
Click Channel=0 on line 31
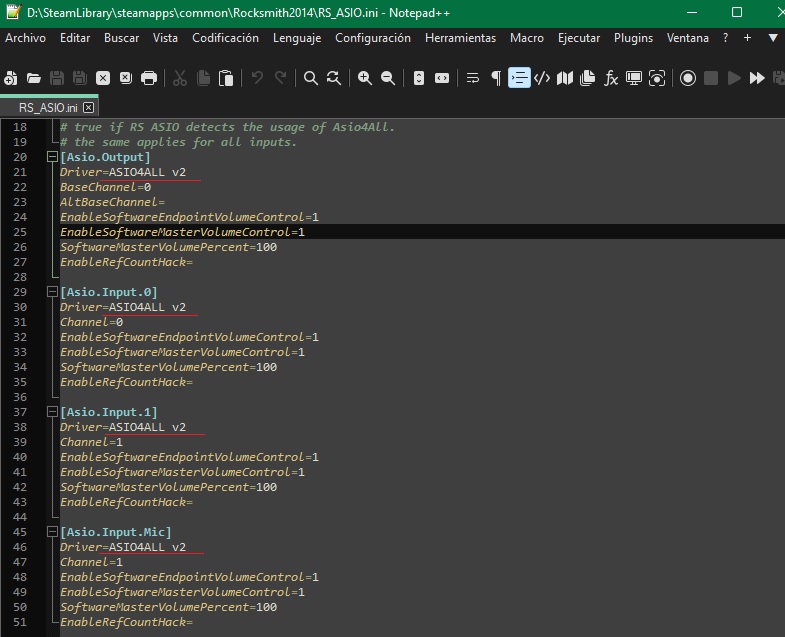pyautogui.click(x=92, y=322)
